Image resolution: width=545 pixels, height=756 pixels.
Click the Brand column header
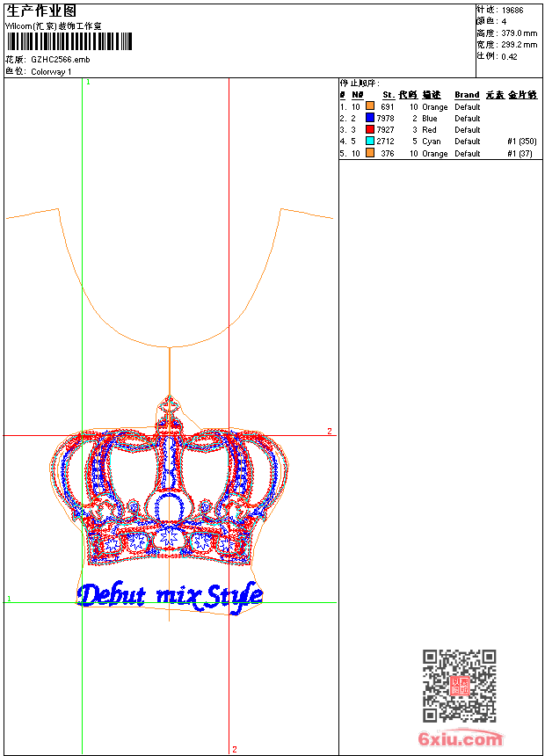pyautogui.click(x=467, y=95)
